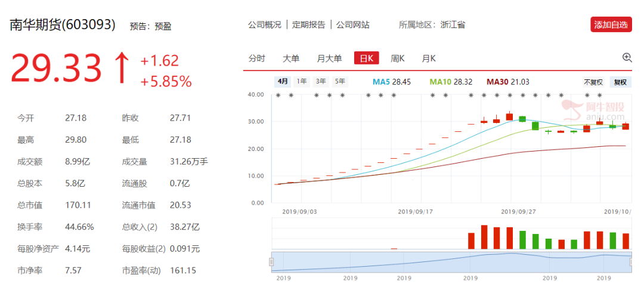Click 市净率 value 7.57

point(73,270)
